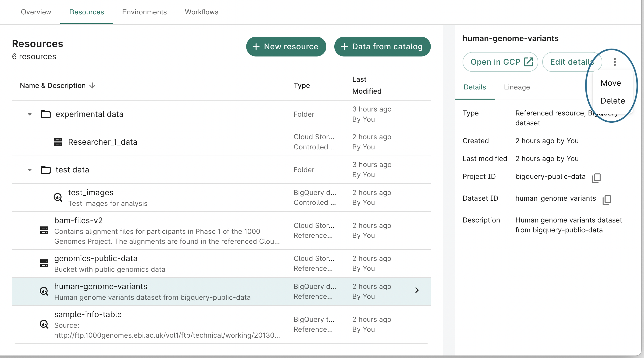Click the BigQuery dataset icon for human-genome-variants
Viewport: 644px width, 358px height.
tap(44, 290)
